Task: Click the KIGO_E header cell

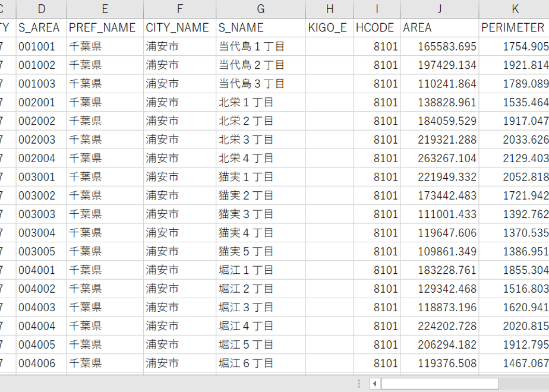Action: coord(330,28)
